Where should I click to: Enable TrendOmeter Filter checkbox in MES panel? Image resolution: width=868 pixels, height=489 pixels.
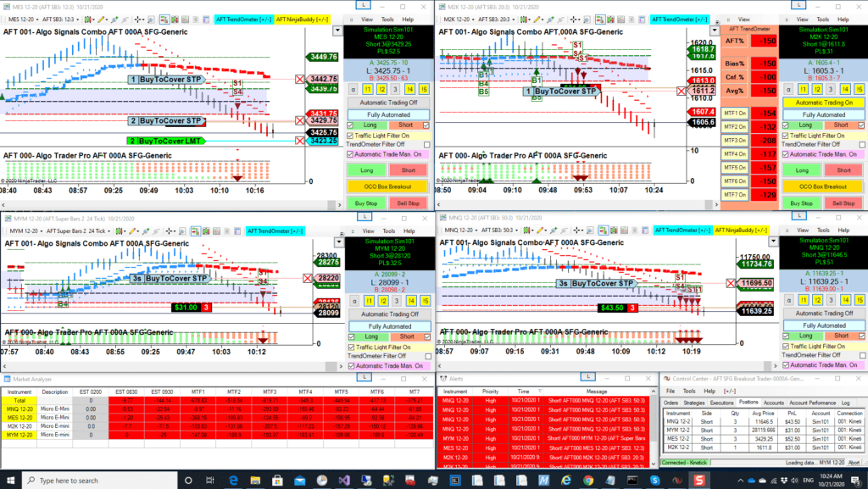(x=426, y=144)
